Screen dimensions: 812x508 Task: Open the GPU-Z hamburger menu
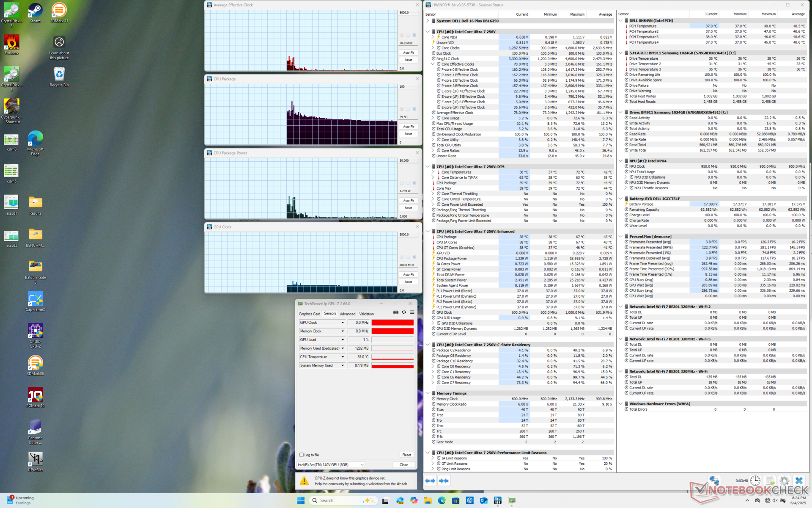tap(412, 312)
